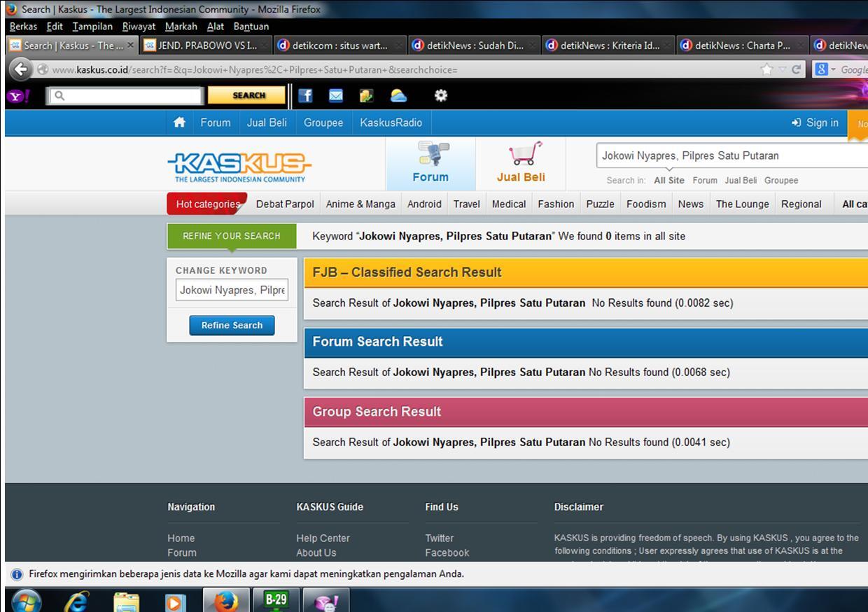The width and height of the screenshot is (868, 612).
Task: Open the Google search engine selector
Action: 824,69
